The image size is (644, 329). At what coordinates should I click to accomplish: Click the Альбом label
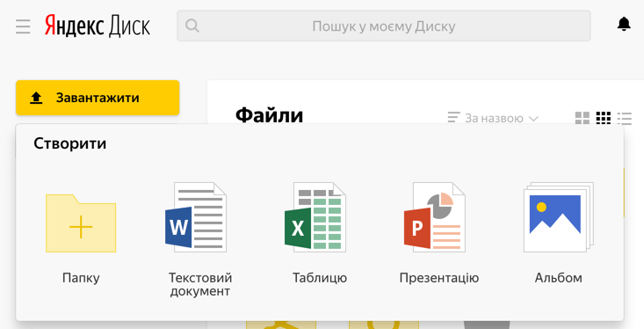point(559,278)
